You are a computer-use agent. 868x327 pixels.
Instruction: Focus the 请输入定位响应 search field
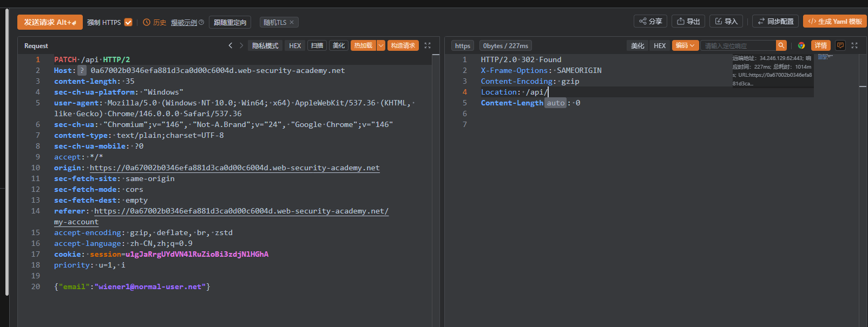click(x=738, y=46)
